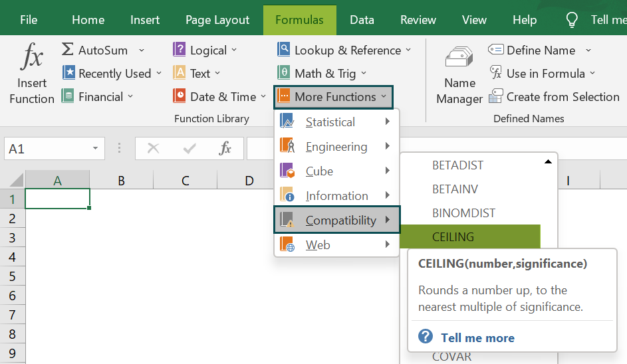Click Create from Selection icon

tap(496, 96)
